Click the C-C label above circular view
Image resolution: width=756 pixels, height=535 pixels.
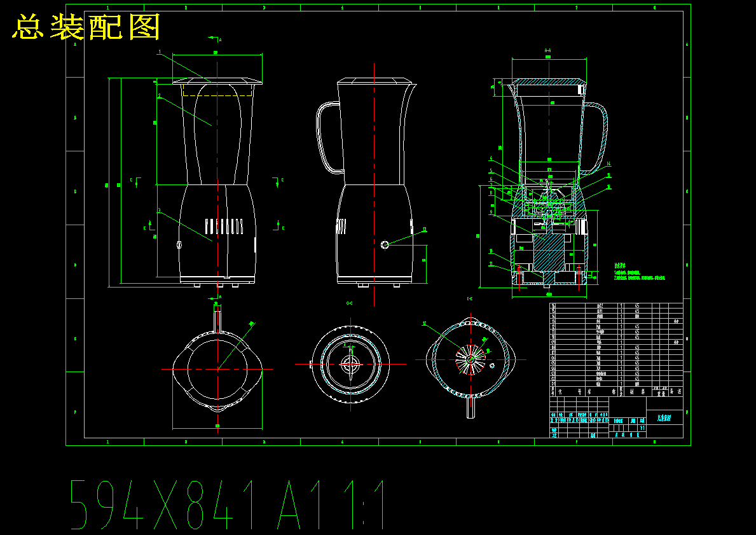click(350, 303)
